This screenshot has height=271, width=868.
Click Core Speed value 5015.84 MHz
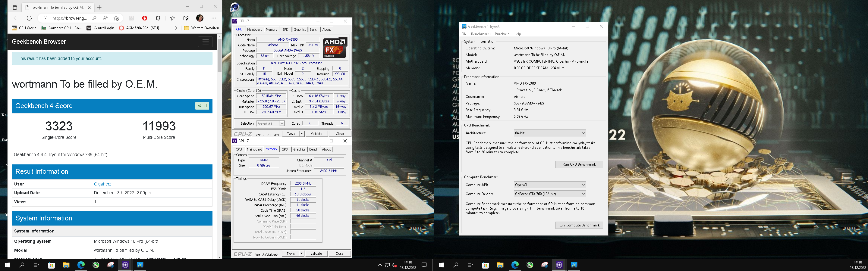271,96
